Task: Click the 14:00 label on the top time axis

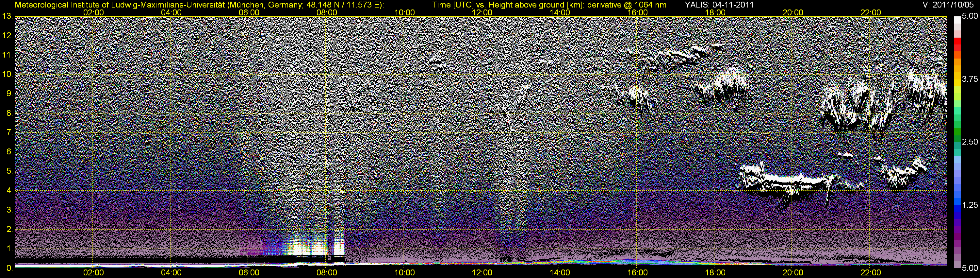Action: click(560, 12)
